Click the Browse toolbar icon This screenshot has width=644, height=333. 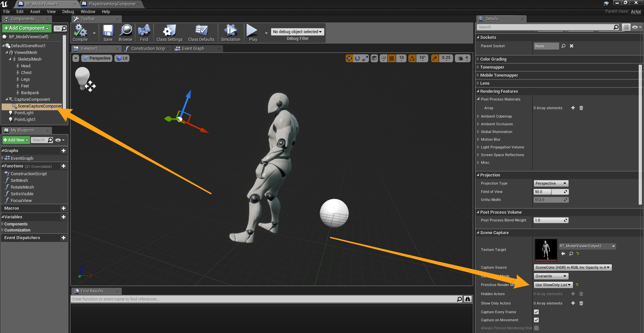[x=125, y=32]
